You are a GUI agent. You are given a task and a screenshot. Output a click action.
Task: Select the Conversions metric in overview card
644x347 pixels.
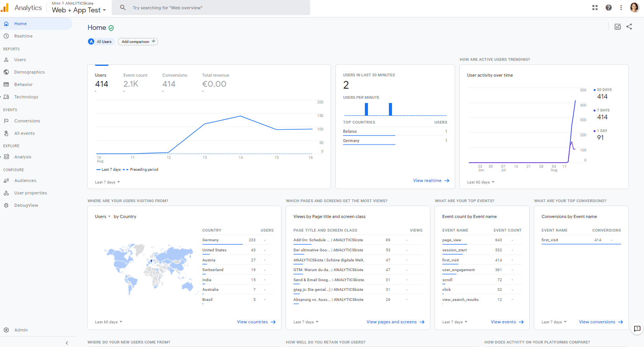(x=174, y=80)
